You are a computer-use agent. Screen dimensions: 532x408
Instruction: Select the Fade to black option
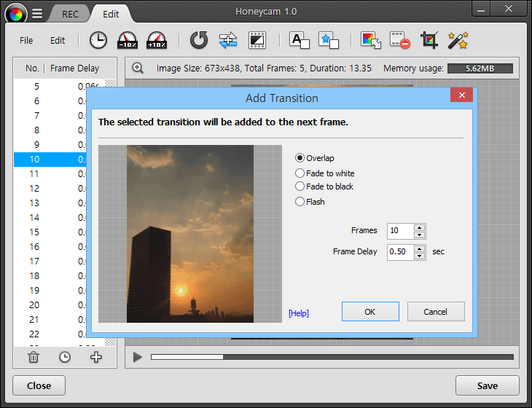point(324,187)
